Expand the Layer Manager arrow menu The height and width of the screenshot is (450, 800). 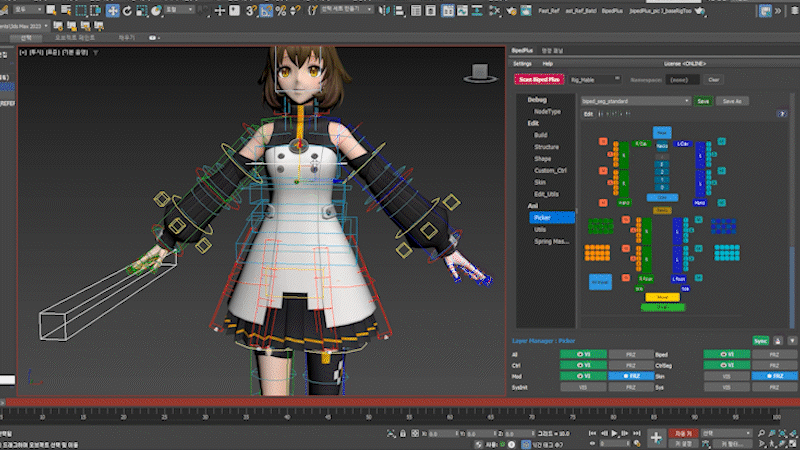click(x=792, y=341)
